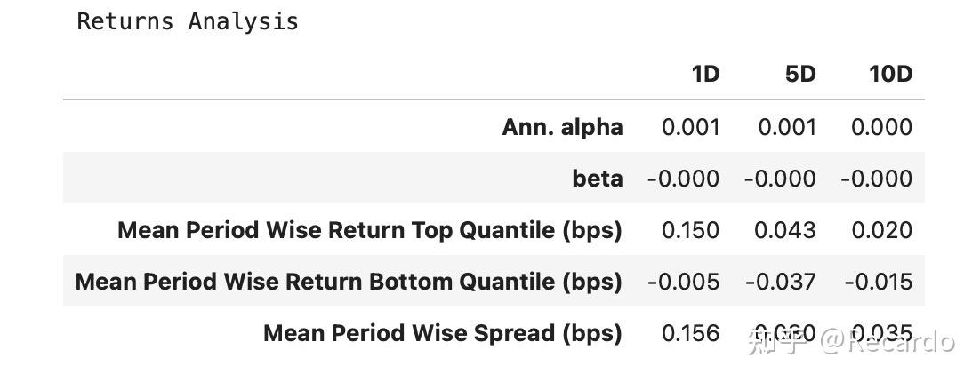This screenshot has width=980, height=382.
Task: Select the Bottom Quantile 5D value -0.037
Action: (x=780, y=282)
